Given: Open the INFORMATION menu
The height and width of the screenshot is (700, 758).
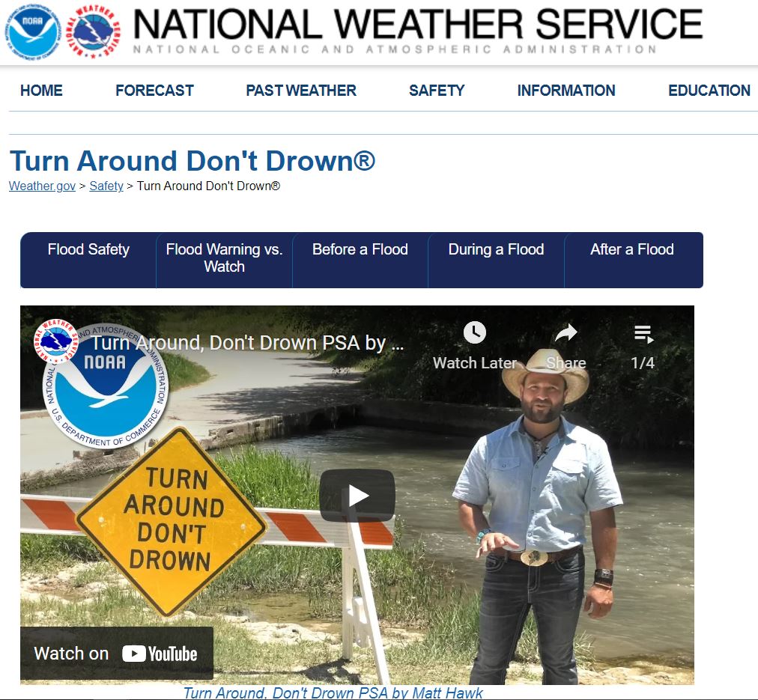Looking at the screenshot, I should pos(566,91).
